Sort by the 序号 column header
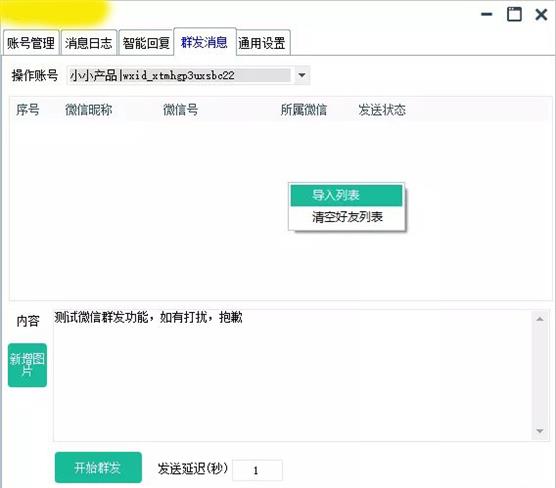 tap(28, 110)
